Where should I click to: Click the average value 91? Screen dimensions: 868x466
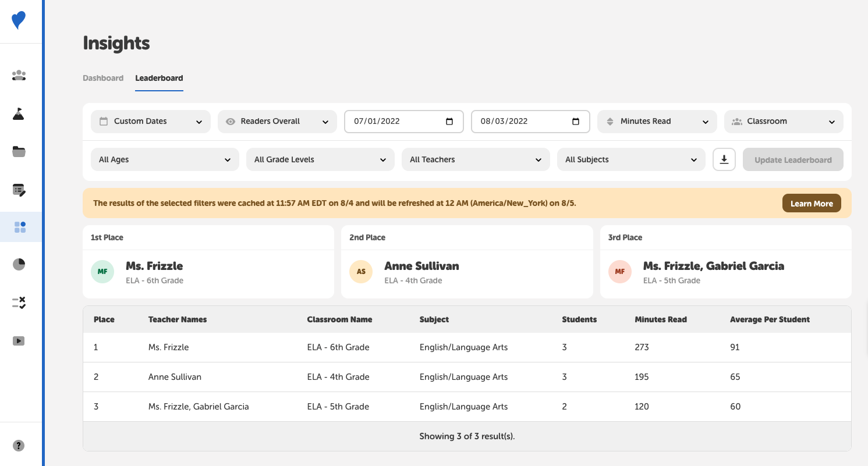coord(735,347)
